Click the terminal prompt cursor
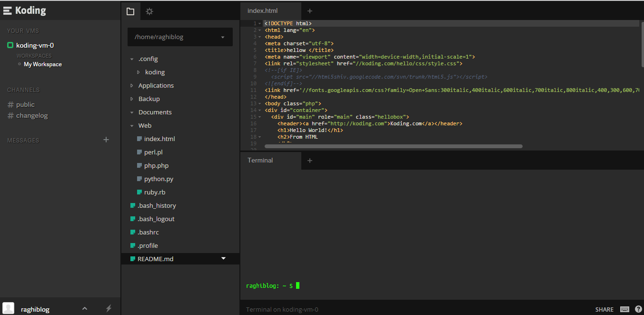This screenshot has height=315, width=644. click(297, 285)
